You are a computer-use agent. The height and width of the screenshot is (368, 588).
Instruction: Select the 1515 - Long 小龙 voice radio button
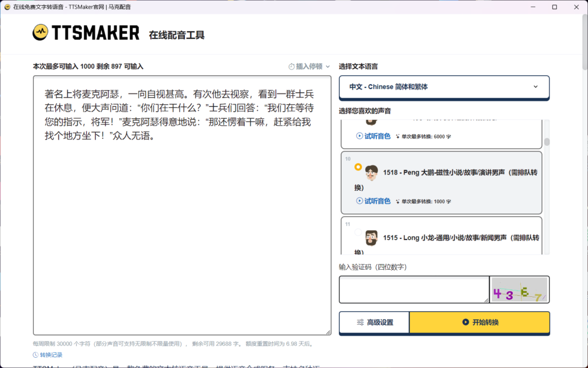pos(358,232)
